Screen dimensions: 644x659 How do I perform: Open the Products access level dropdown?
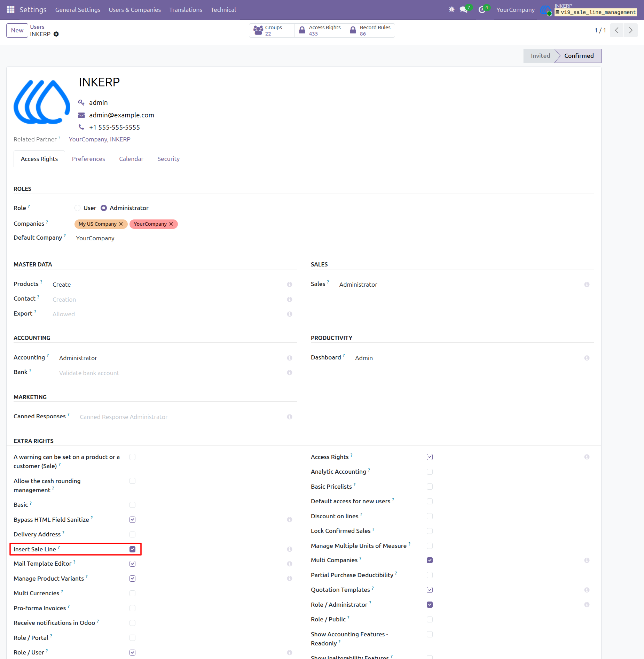(x=168, y=285)
